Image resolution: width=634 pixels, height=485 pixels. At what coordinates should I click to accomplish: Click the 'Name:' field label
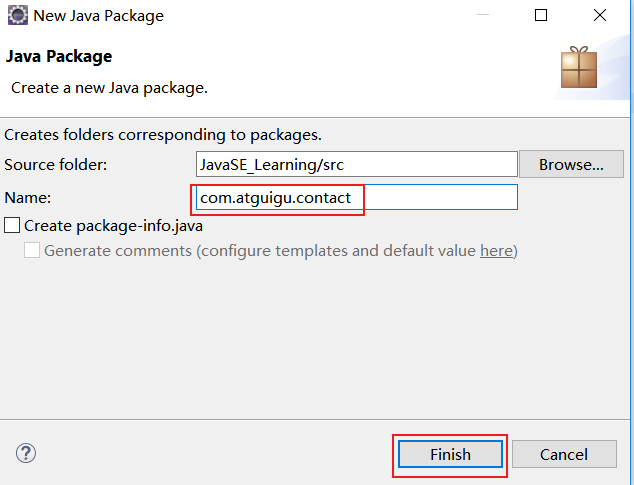pos(28,198)
